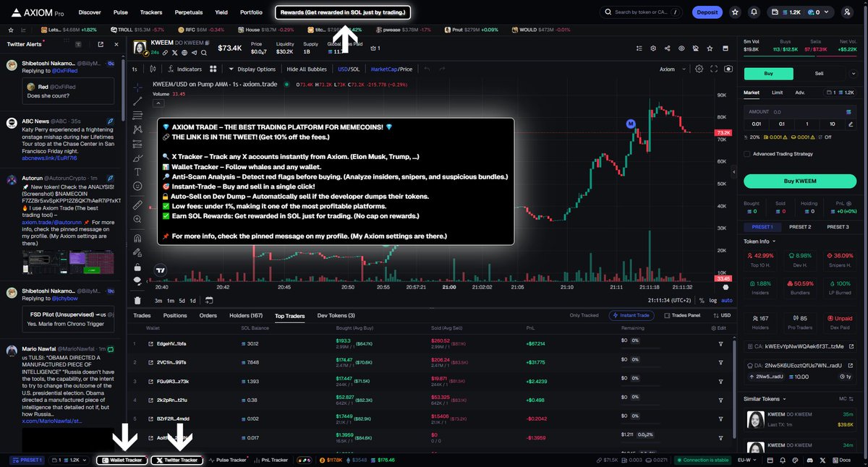Toggle USD/SOL currency display

(x=349, y=69)
